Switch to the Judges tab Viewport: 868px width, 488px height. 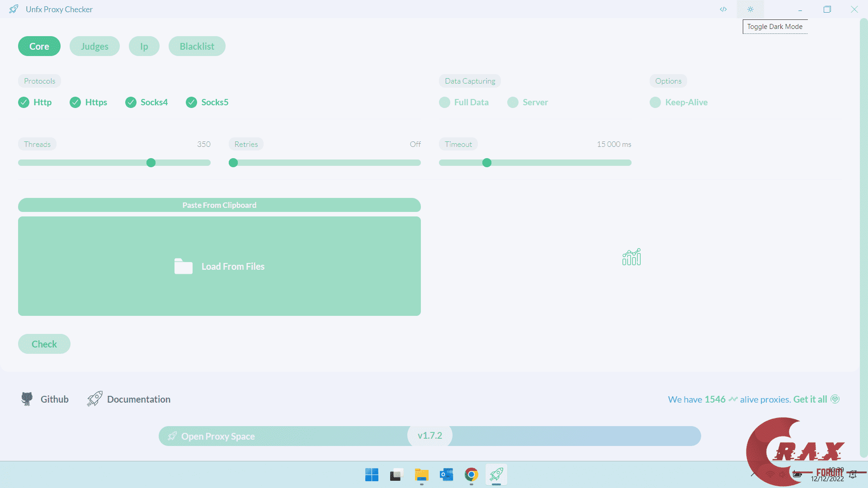point(94,47)
